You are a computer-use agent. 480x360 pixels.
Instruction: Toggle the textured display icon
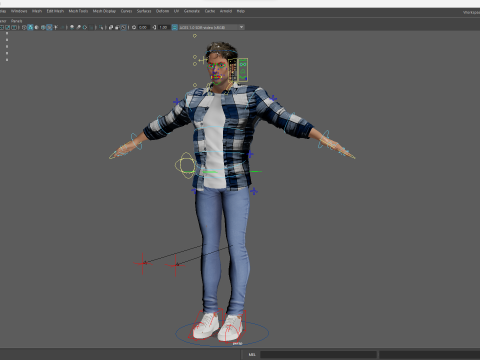[49, 27]
